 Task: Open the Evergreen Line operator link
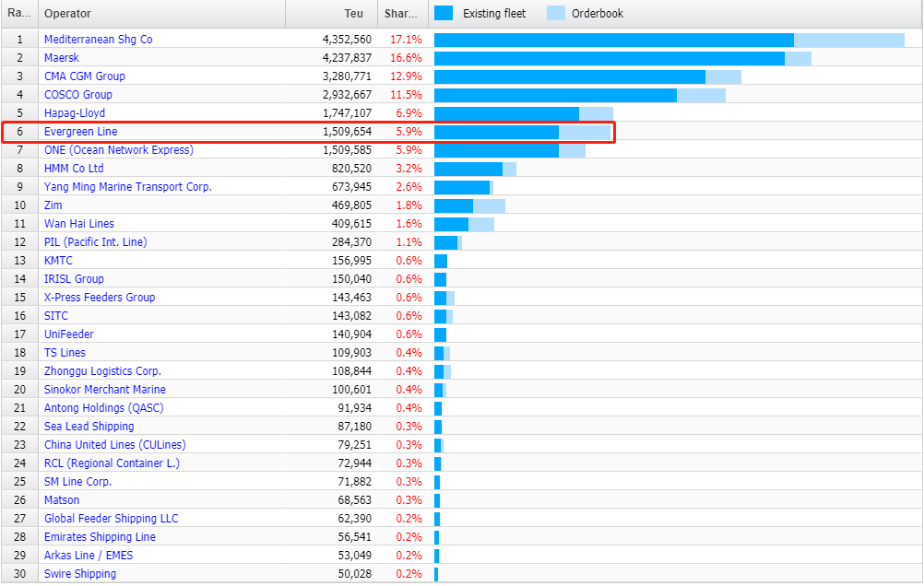(81, 132)
